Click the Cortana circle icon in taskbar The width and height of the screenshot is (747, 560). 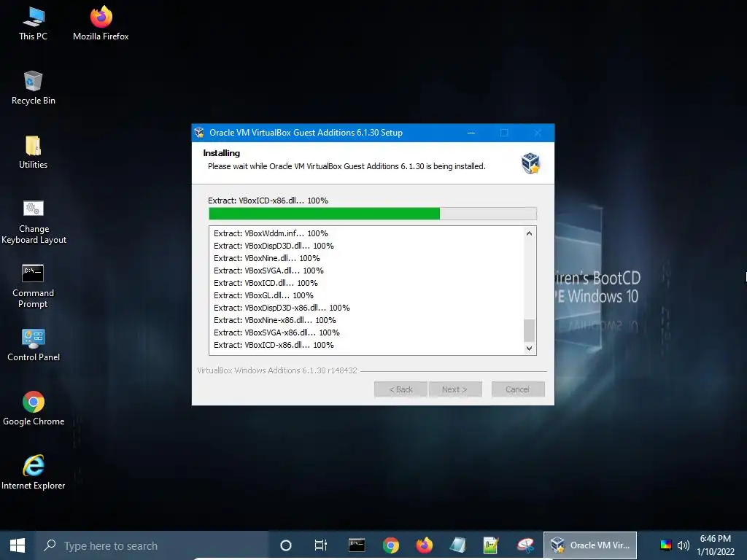286,545
